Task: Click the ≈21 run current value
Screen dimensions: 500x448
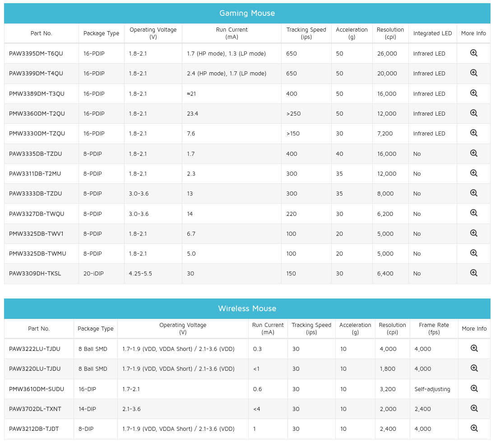Action: [x=191, y=94]
